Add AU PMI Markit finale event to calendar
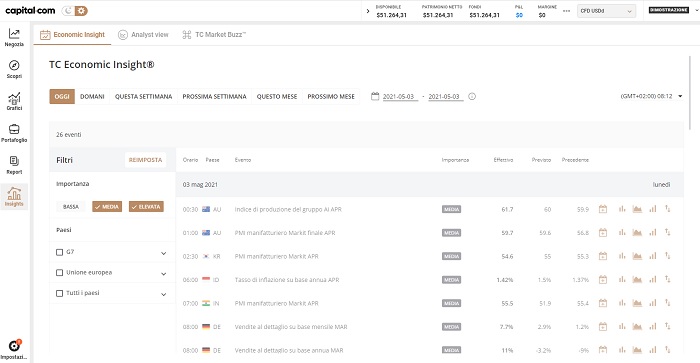Screen dimensions: 700x363 pos(603,233)
